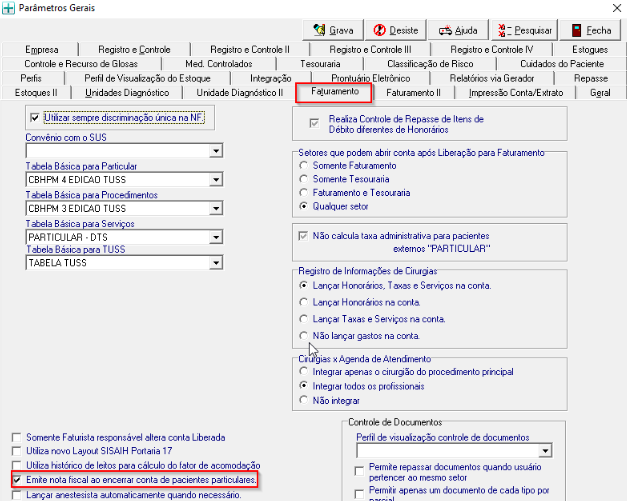Switch to the Faturamento II tab
The height and width of the screenshot is (501, 627).
tap(413, 93)
